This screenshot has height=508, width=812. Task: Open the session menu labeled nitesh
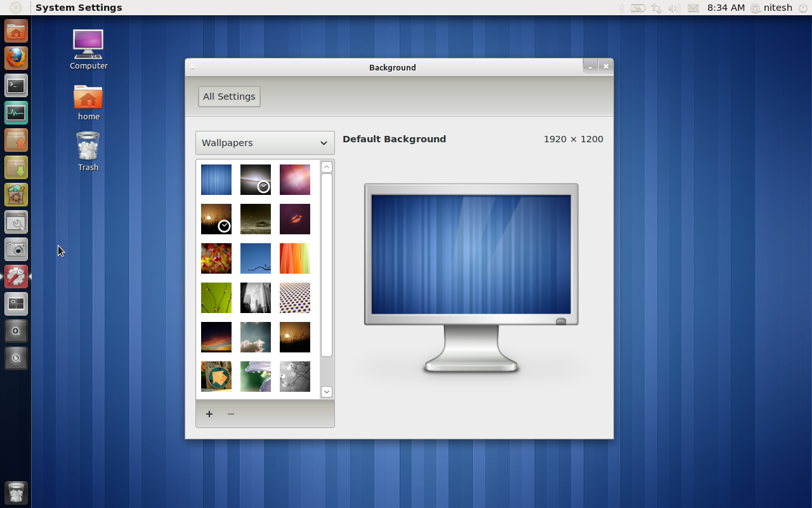pyautogui.click(x=771, y=8)
